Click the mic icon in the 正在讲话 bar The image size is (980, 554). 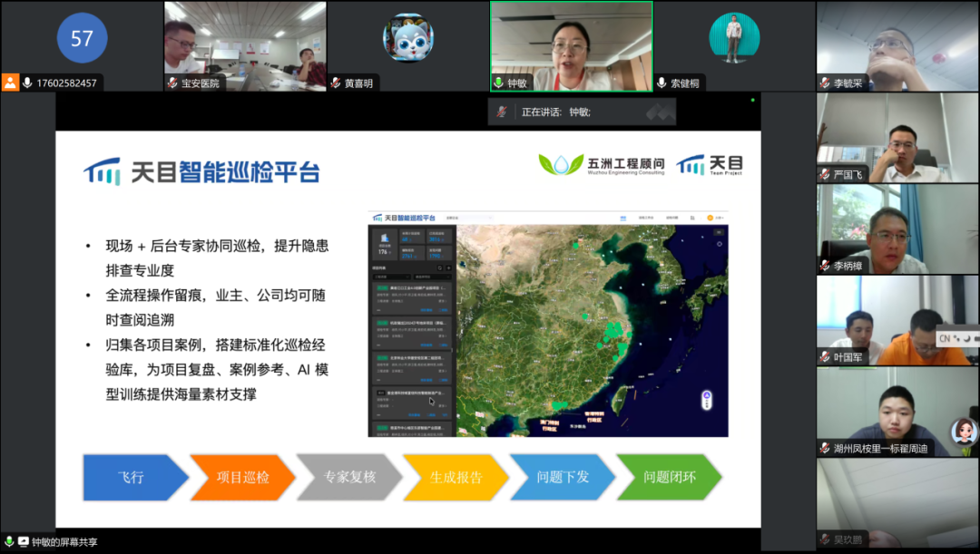point(501,112)
